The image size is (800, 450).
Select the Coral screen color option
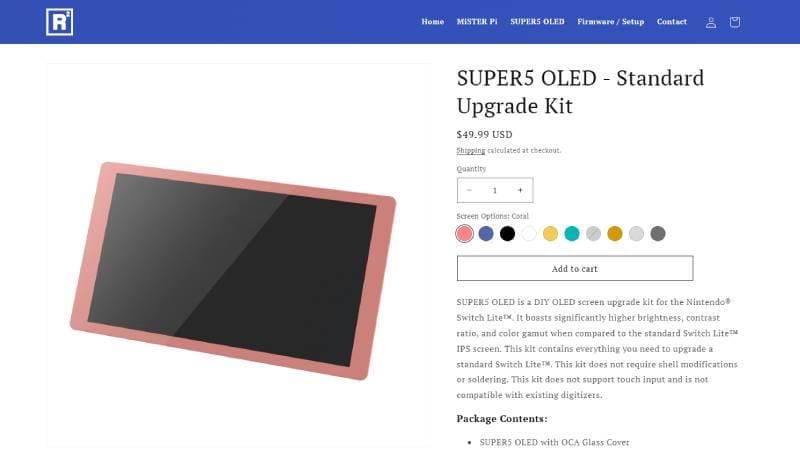464,234
